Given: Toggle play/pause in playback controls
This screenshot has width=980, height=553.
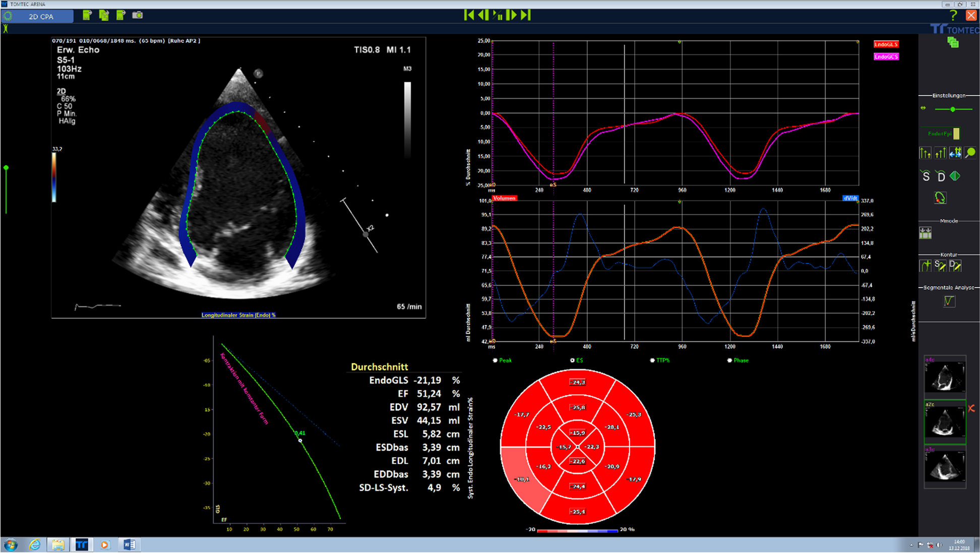Looking at the screenshot, I should click(x=497, y=15).
